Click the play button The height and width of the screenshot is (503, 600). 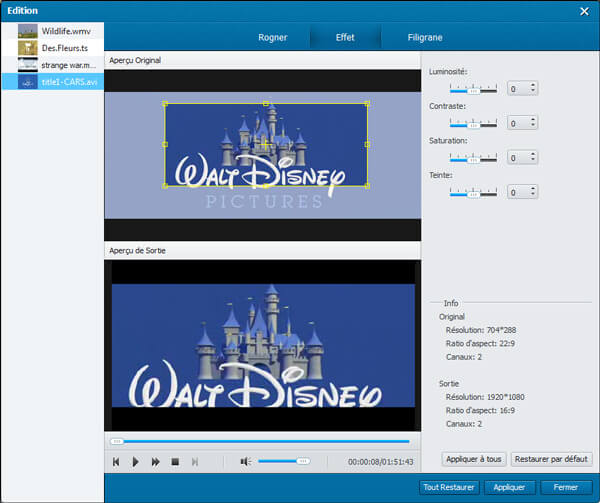click(136, 461)
